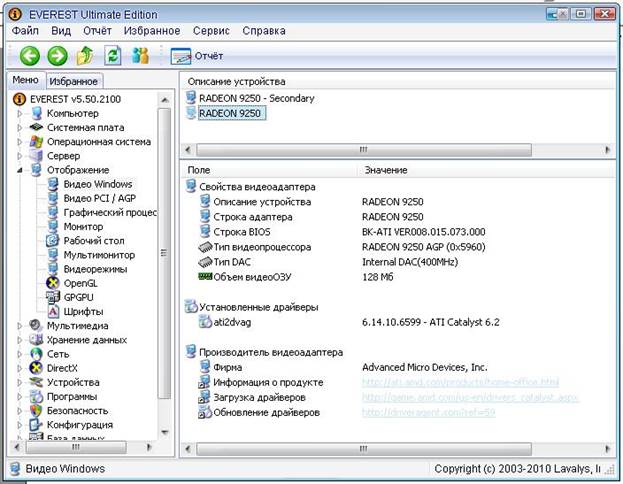Select Графический процессор tree item
Screen dimensions: 623x484
(110, 213)
